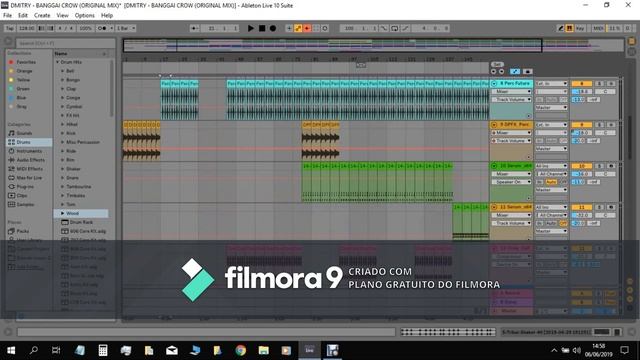
Task: Open the Max for Live category
Action: pyautogui.click(x=29, y=178)
